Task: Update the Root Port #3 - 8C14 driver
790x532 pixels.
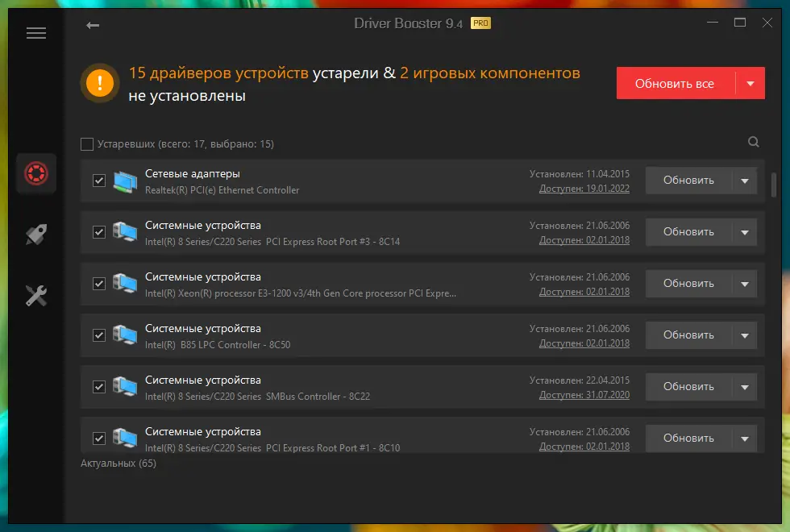Action: 688,232
